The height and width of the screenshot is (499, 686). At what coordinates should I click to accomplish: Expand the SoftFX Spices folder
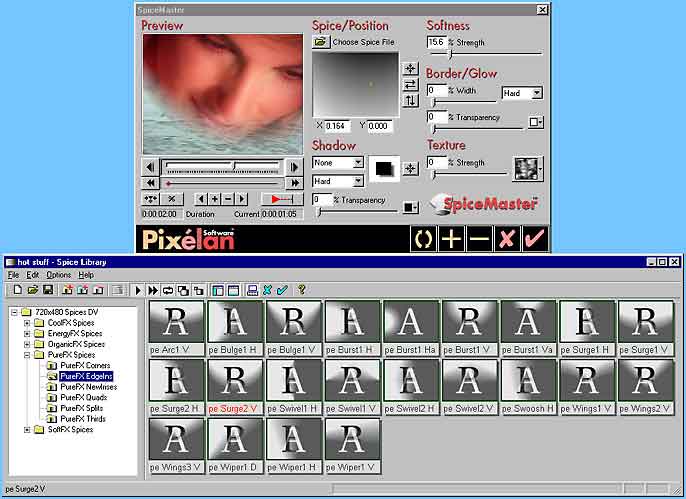(x=27, y=429)
